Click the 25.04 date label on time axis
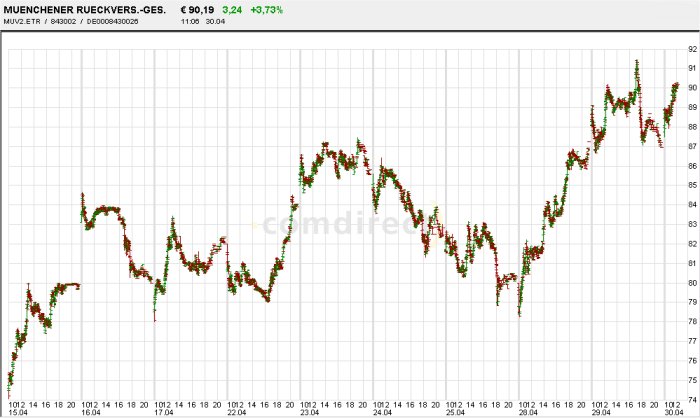Viewport: 700px width, 418px height. click(455, 413)
